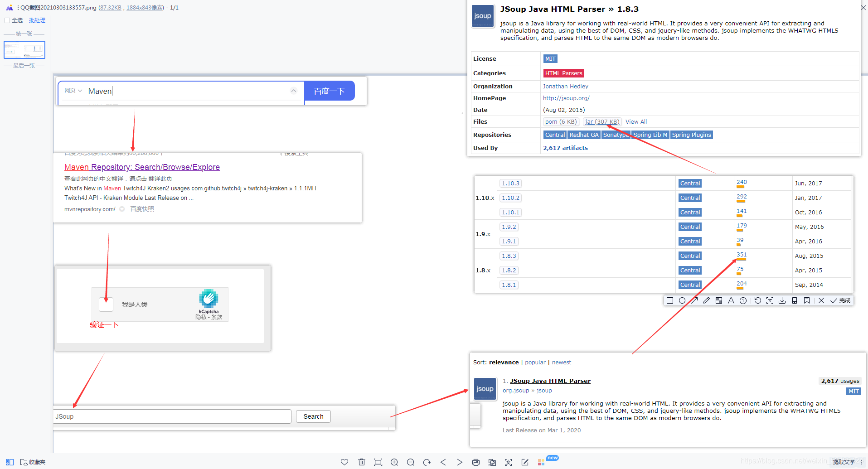Select the image thumbnail in the sidebar
Image resolution: width=868 pixels, height=469 pixels.
point(24,50)
